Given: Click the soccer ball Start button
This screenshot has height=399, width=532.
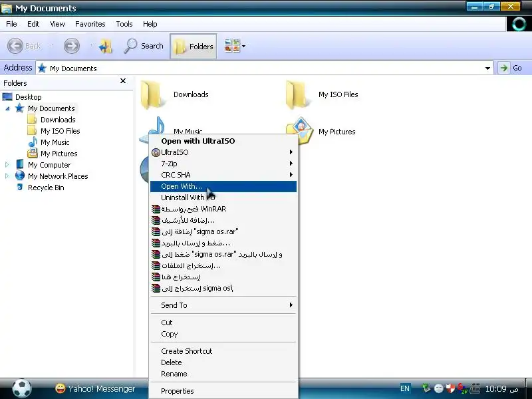Looking at the screenshot, I should point(22,389).
